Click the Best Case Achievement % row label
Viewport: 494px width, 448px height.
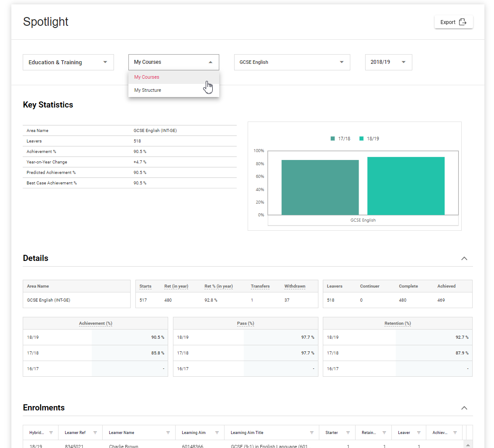click(x=52, y=183)
